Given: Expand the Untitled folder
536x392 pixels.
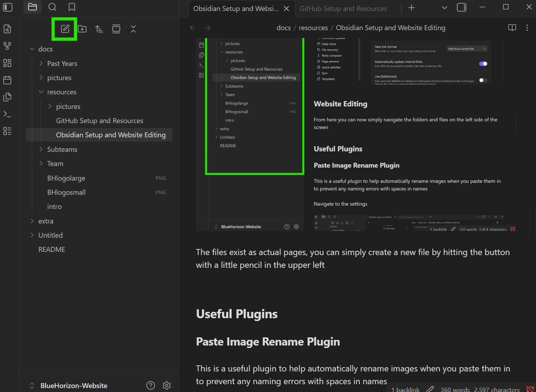Looking at the screenshot, I should [x=32, y=235].
